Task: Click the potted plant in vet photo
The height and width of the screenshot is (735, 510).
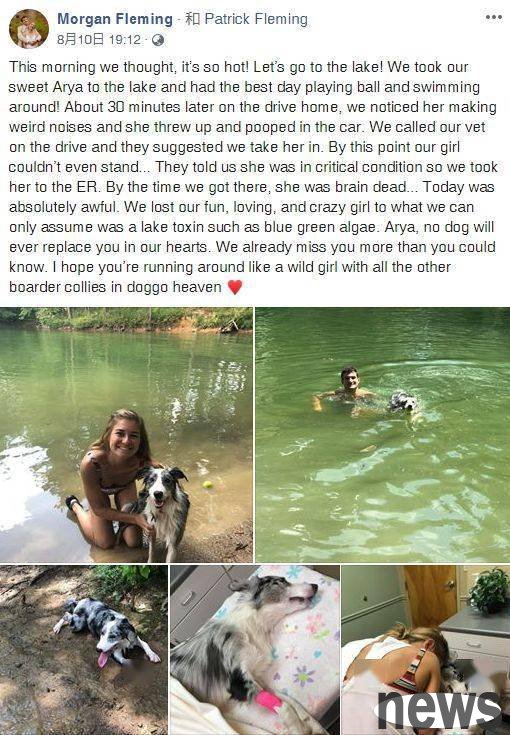Action: click(x=488, y=590)
